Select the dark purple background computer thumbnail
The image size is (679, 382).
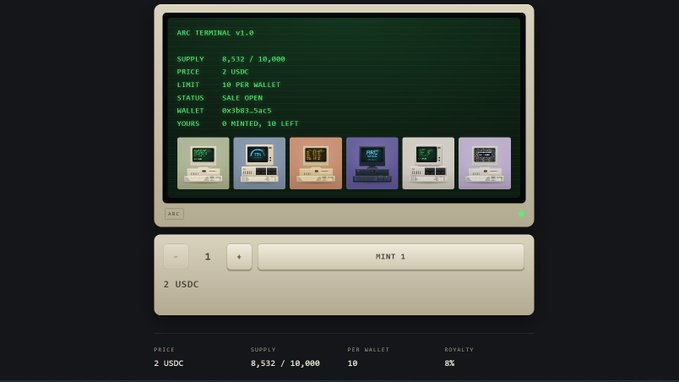pyautogui.click(x=372, y=163)
